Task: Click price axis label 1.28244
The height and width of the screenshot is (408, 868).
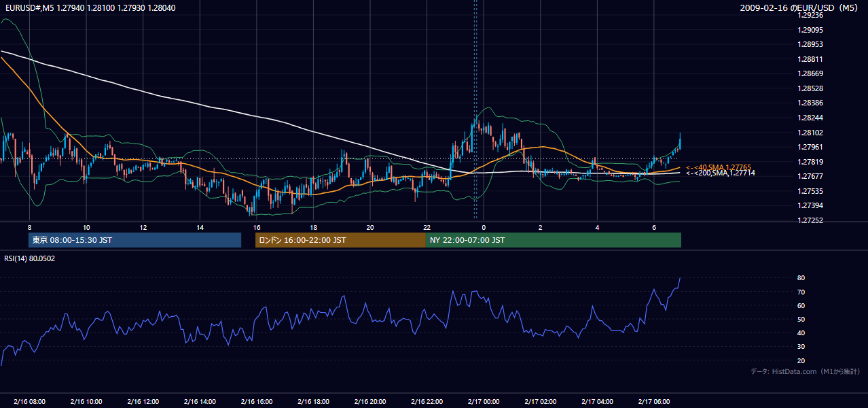Action: [x=810, y=118]
